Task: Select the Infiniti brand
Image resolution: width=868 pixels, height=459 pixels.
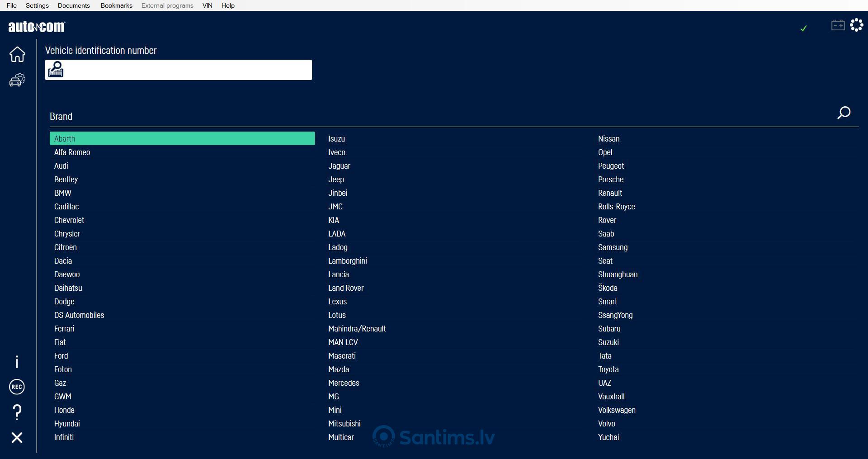Action: point(64,437)
